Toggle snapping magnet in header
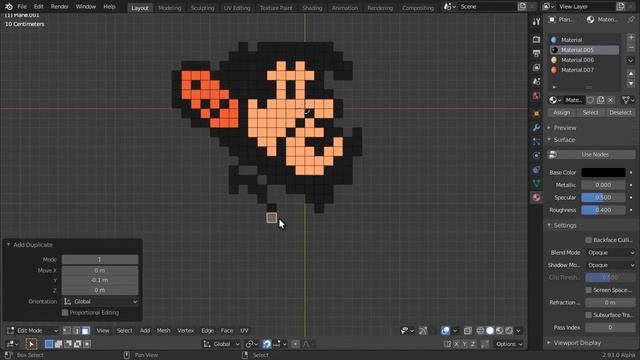The width and height of the screenshot is (640, 360). tap(267, 344)
